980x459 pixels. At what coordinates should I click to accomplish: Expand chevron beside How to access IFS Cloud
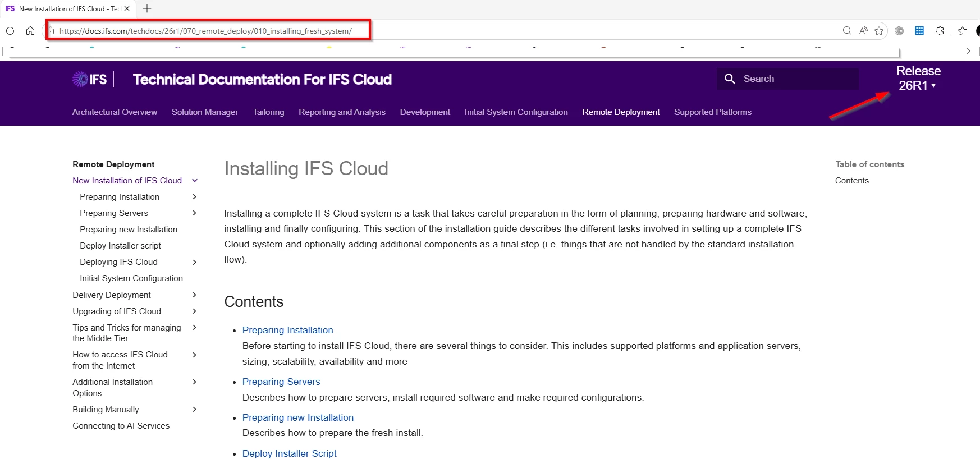pos(195,355)
